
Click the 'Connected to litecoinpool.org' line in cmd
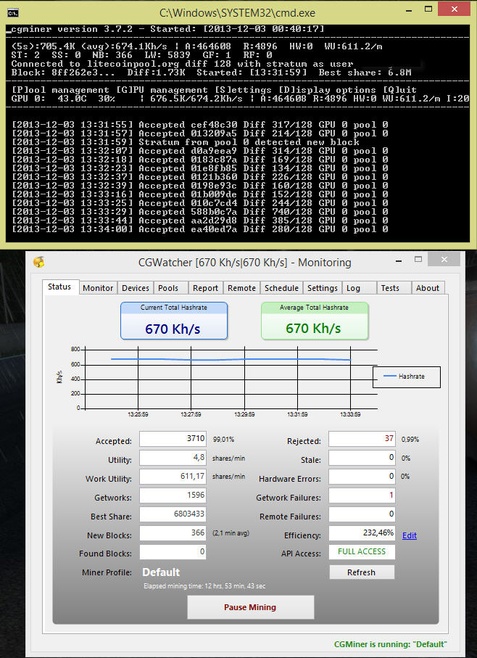182,64
